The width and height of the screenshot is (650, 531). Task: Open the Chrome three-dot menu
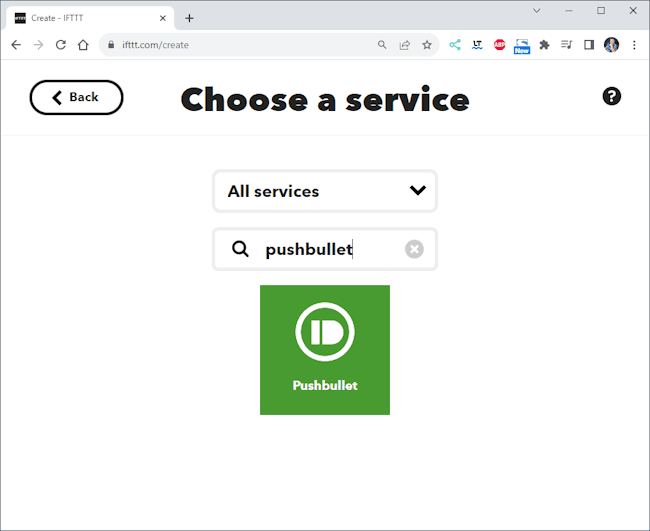[634, 45]
